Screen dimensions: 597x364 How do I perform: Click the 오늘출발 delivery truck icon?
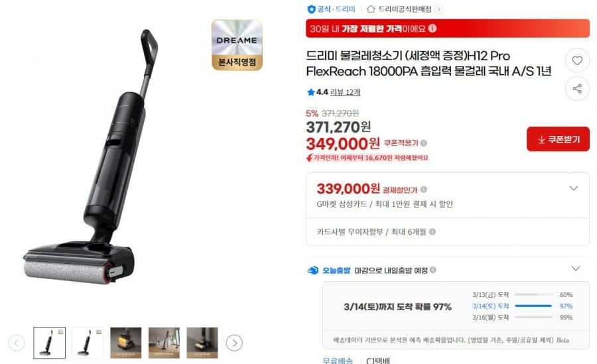point(312,271)
